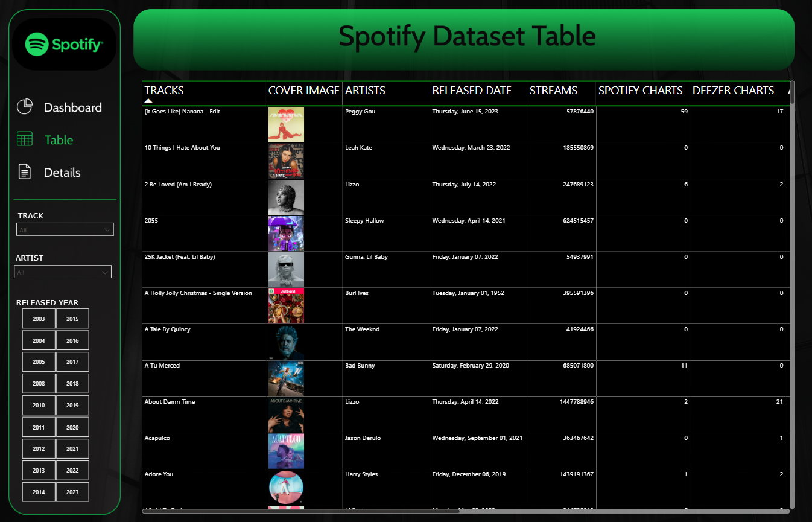812x522 pixels.
Task: Select the 2019 year button
Action: coord(72,406)
